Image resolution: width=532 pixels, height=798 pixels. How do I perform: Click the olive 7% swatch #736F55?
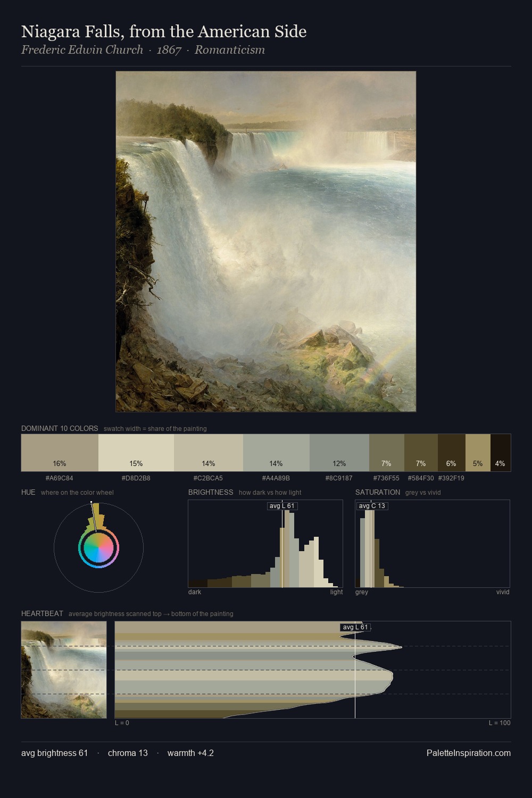pos(387,453)
